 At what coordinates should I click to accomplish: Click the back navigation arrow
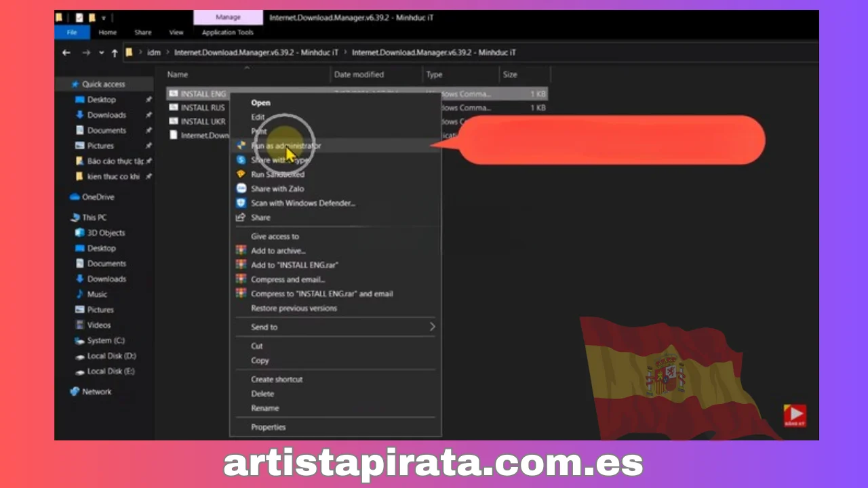[x=66, y=53]
